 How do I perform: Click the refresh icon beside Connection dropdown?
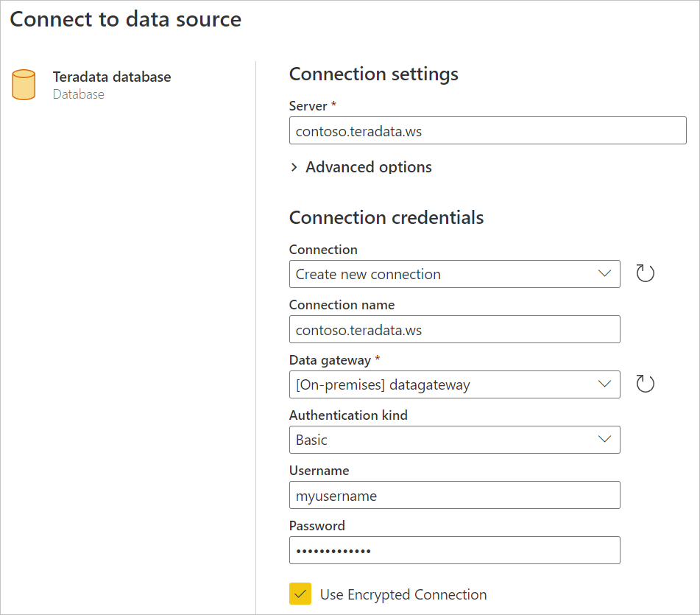(x=646, y=273)
